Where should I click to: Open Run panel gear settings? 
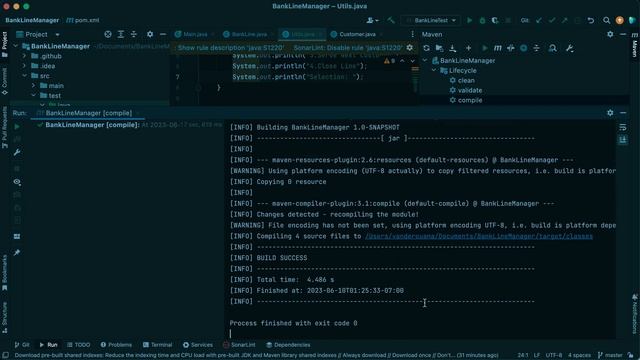(x=610, y=113)
